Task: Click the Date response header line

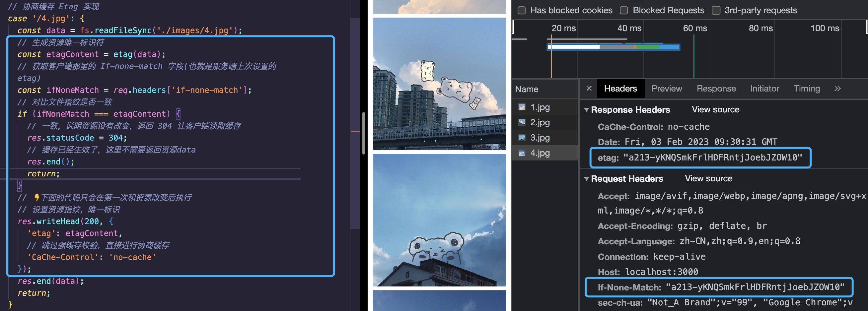Action: (687, 142)
